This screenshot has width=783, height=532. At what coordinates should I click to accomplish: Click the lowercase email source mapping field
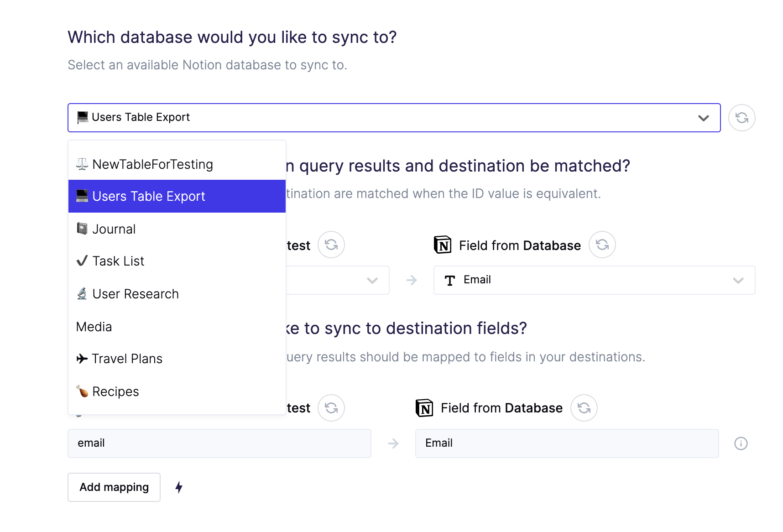(219, 443)
